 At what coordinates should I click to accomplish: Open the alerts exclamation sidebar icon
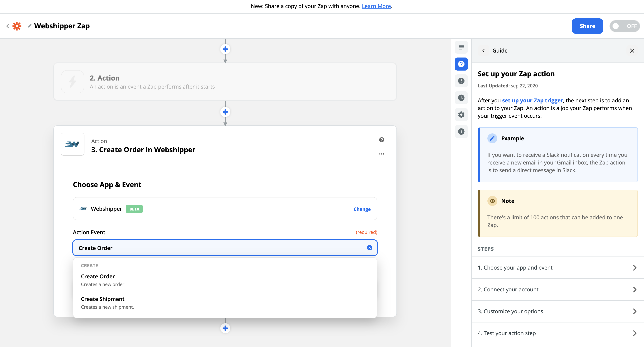[461, 81]
